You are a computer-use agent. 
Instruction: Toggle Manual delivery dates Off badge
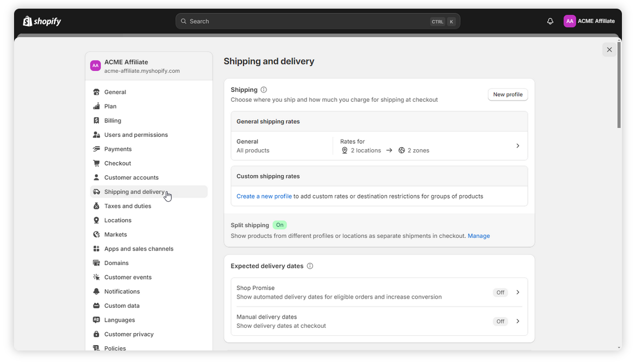coord(500,321)
